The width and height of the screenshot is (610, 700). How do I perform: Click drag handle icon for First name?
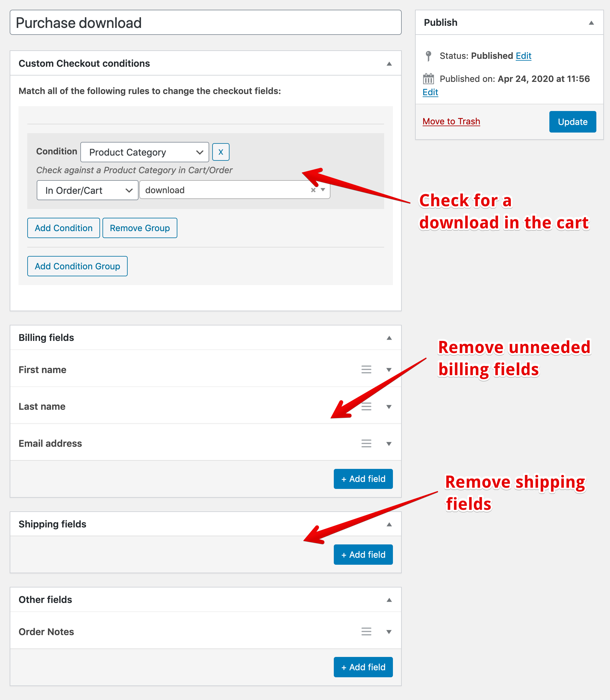366,369
